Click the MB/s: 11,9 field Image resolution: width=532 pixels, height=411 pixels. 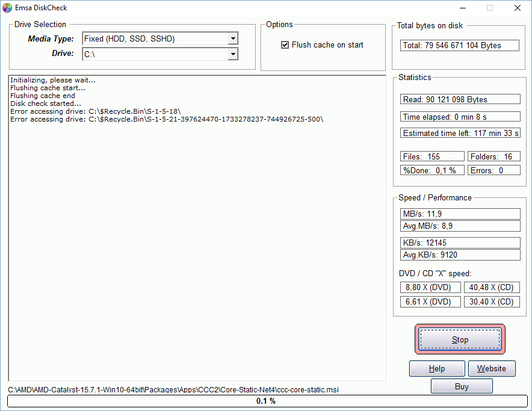(x=460, y=214)
